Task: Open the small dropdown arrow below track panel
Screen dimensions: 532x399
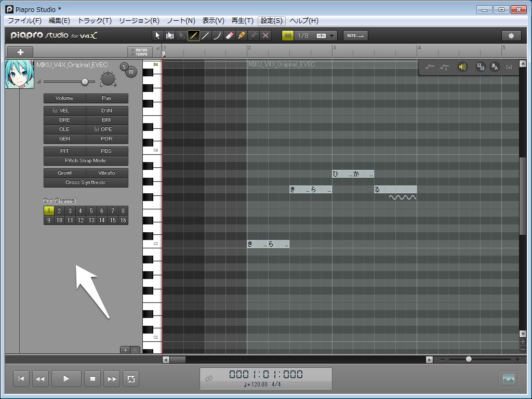Action: click(135, 350)
